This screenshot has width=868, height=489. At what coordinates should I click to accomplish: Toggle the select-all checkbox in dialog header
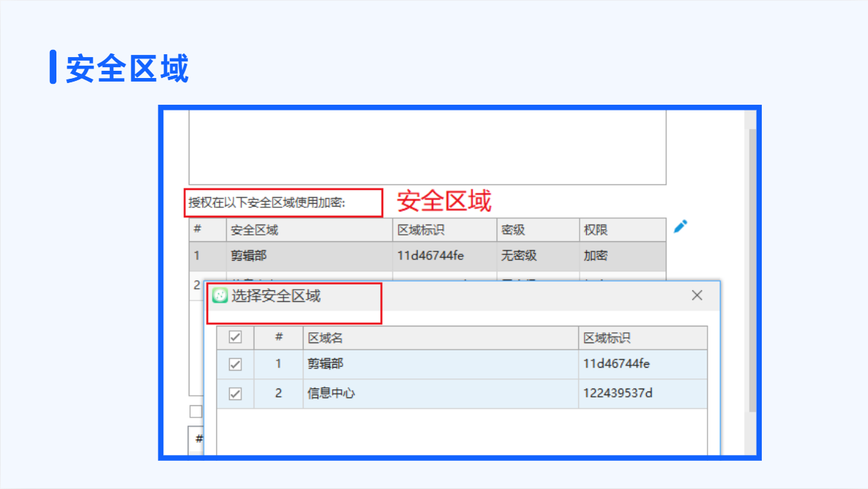click(235, 337)
